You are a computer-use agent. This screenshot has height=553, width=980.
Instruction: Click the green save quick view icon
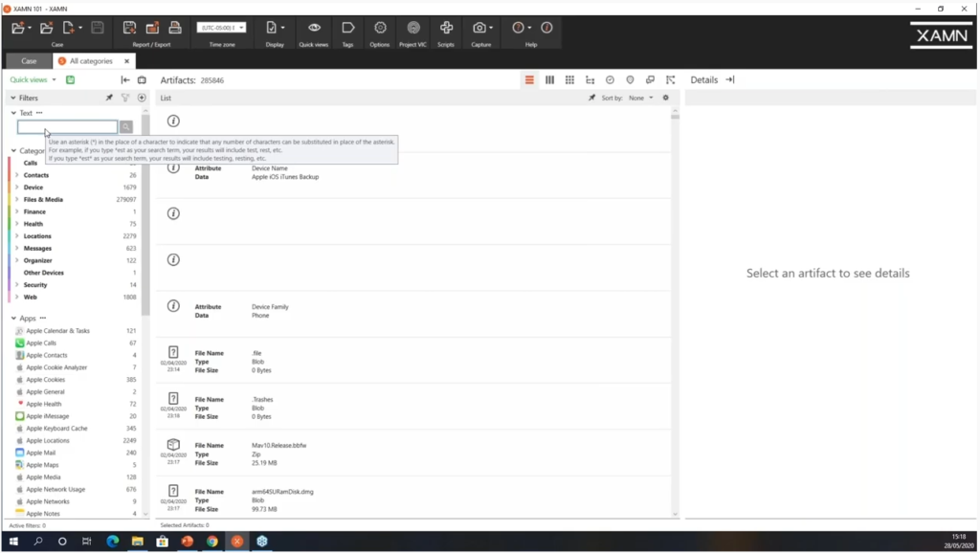coord(71,80)
